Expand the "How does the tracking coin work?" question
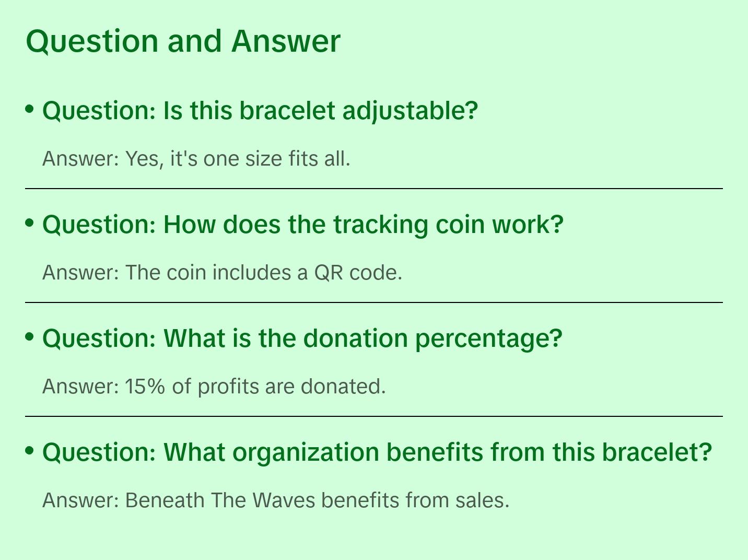 click(x=302, y=225)
